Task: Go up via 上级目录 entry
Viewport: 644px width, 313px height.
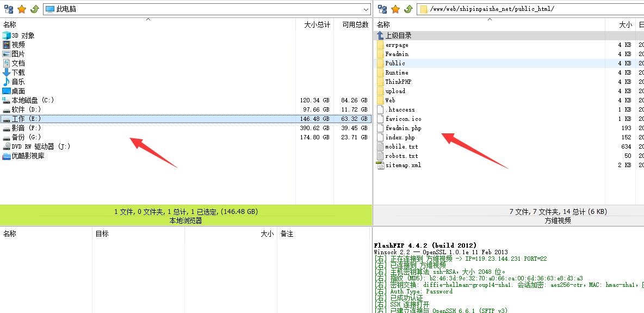Action: [398, 35]
